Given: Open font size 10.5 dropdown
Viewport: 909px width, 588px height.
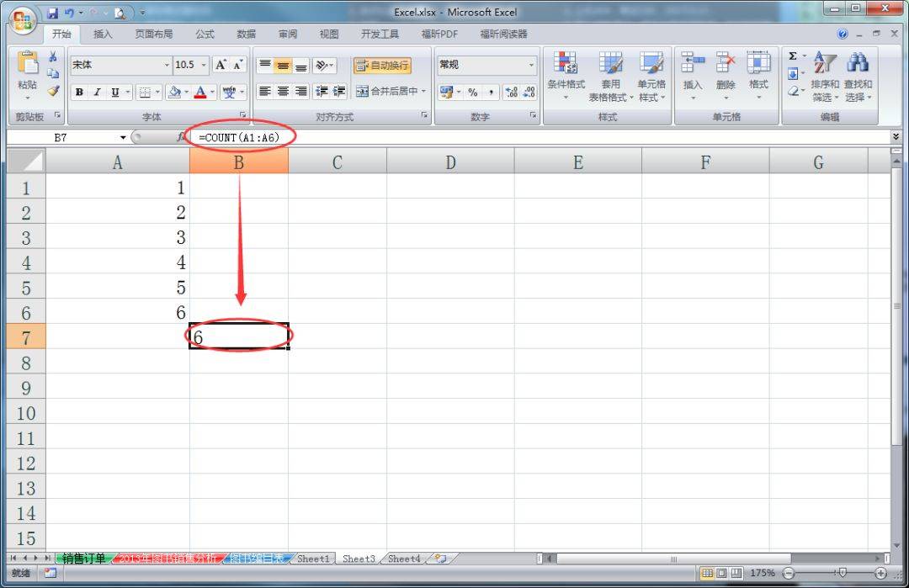Looking at the screenshot, I should 204,65.
